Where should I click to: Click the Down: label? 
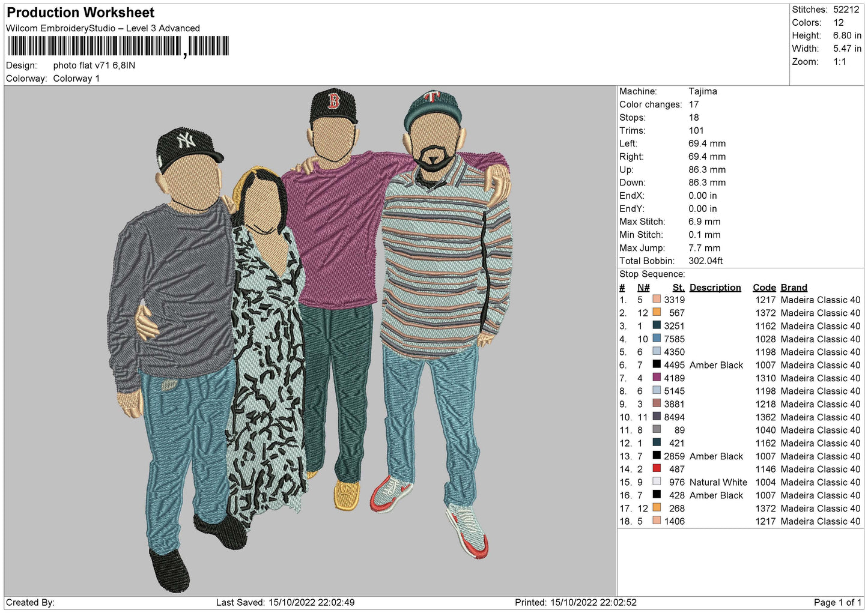pyautogui.click(x=633, y=183)
